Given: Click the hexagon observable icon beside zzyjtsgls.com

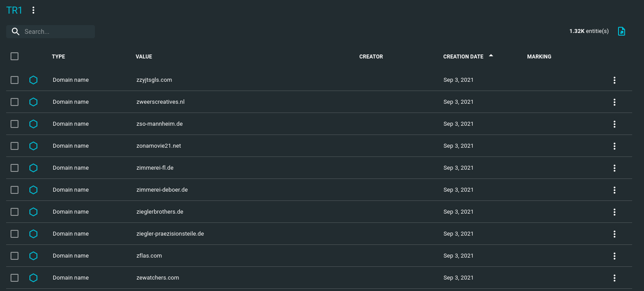Looking at the screenshot, I should pos(33,80).
